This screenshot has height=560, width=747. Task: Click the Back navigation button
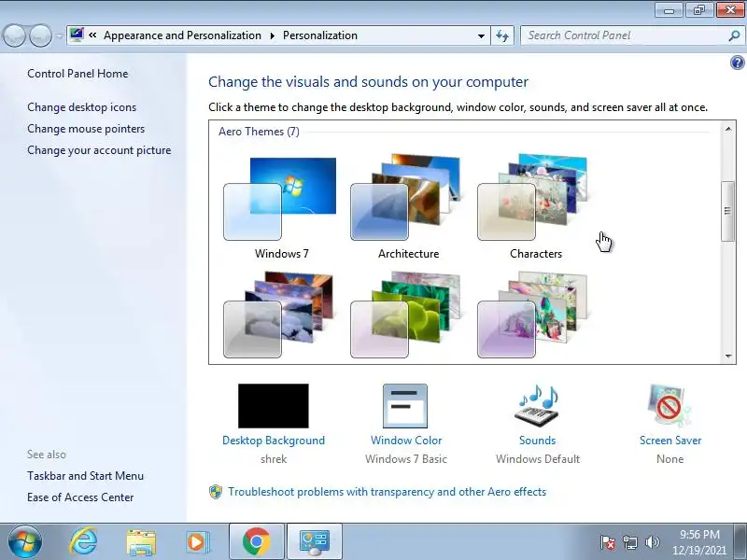point(14,35)
